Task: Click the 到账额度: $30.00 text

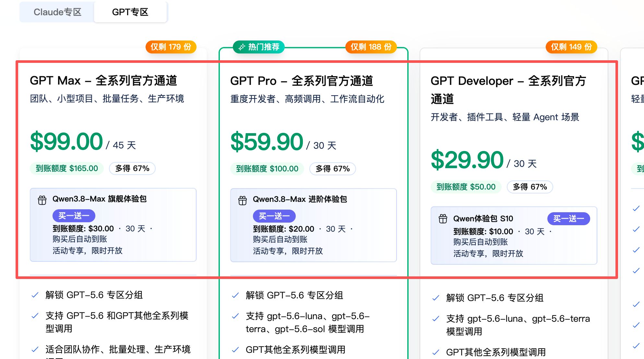Action: (x=83, y=229)
